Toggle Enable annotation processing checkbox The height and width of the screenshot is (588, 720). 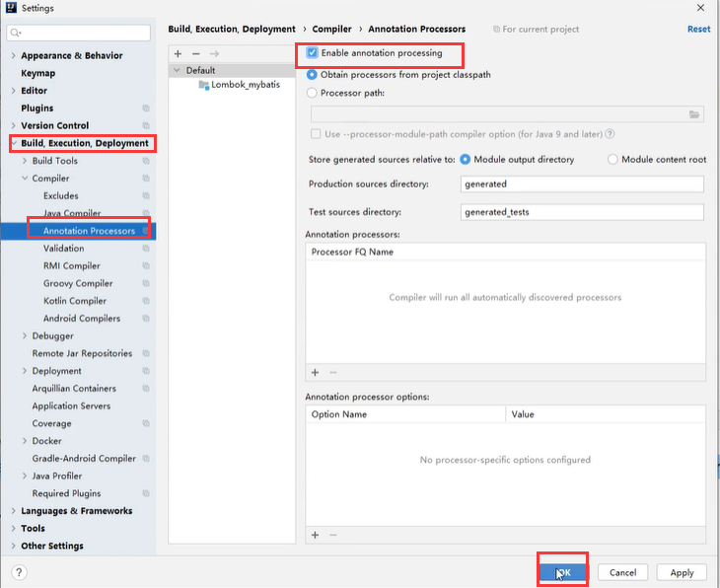tap(313, 53)
